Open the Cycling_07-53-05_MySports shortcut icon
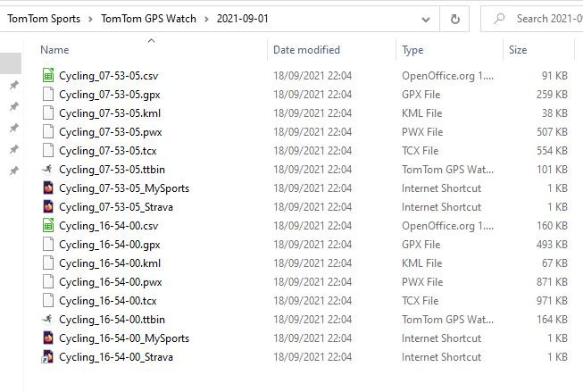 click(x=48, y=188)
